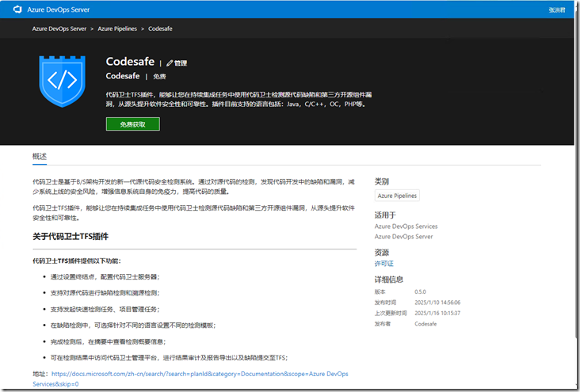Click the 关于代码卫士TFS插件 heading
Viewport: 580px width, 392px height.
(x=71, y=237)
